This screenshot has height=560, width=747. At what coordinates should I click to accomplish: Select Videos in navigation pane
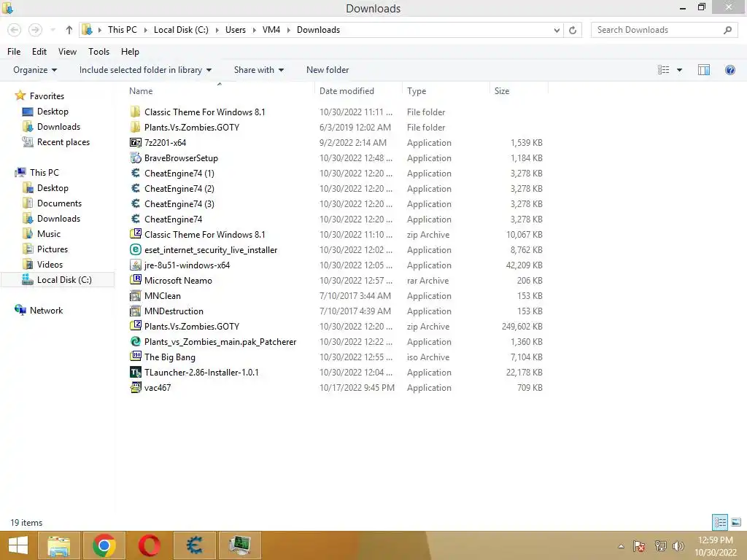point(50,264)
